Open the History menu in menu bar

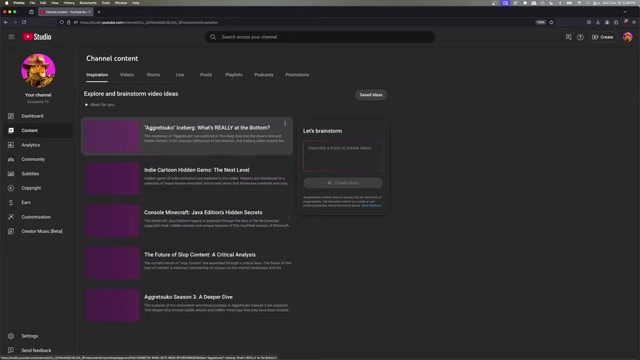click(69, 3)
